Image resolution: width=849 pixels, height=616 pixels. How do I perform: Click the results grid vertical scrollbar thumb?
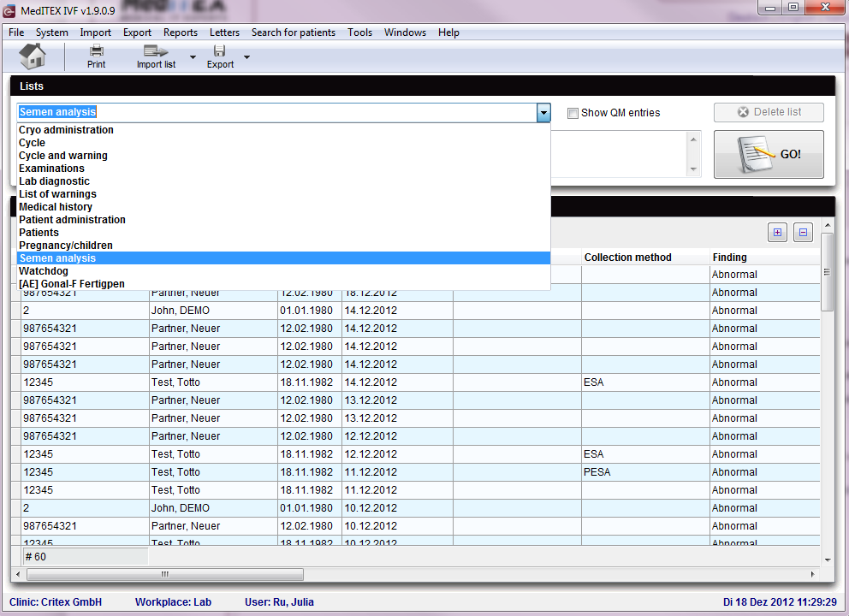[827, 272]
